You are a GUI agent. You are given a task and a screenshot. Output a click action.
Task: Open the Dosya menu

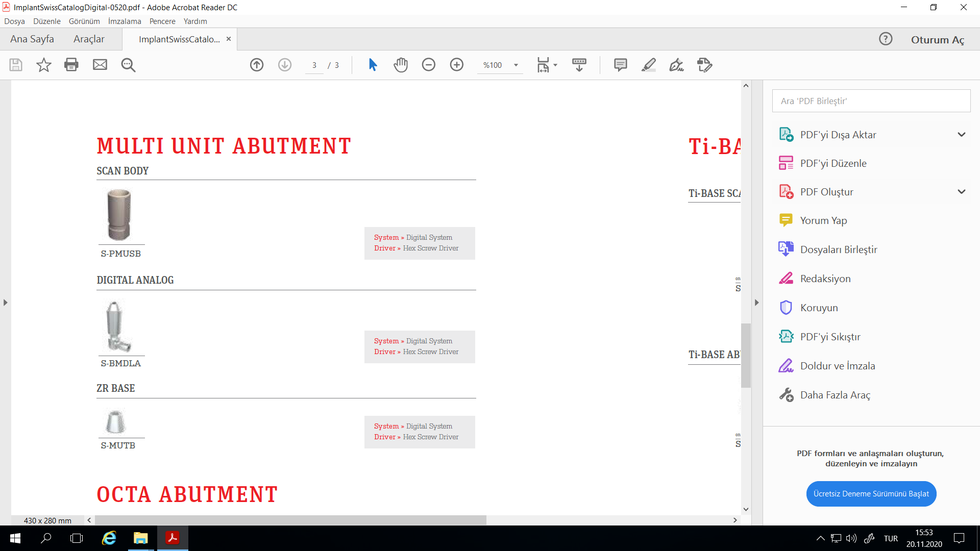point(14,21)
